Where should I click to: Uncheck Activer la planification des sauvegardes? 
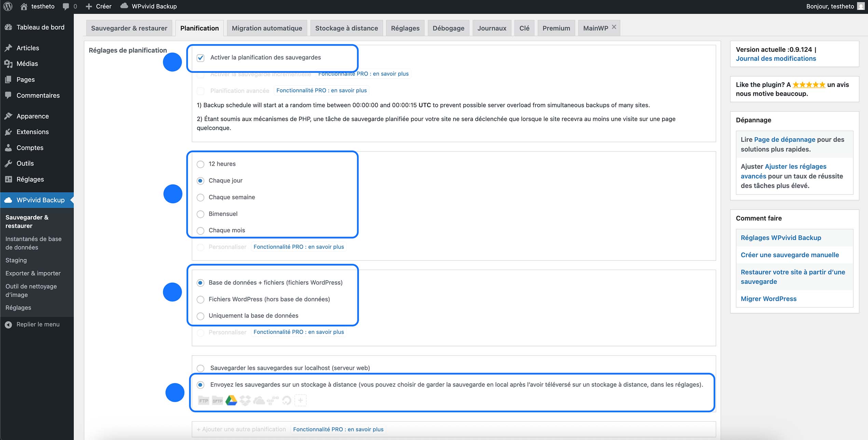(201, 57)
